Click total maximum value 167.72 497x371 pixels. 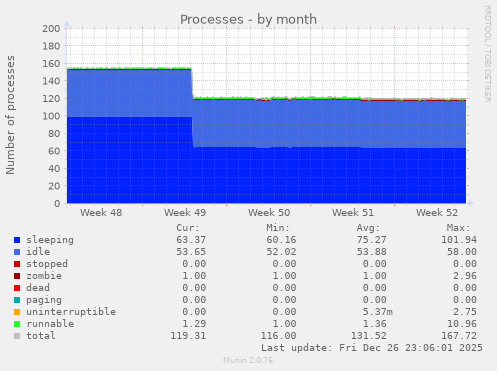459,336
